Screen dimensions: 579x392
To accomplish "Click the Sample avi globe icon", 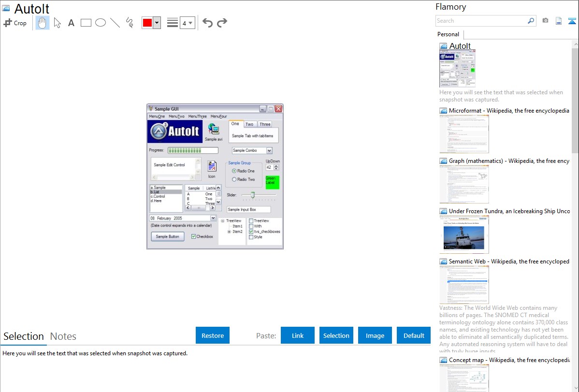I will click(214, 130).
